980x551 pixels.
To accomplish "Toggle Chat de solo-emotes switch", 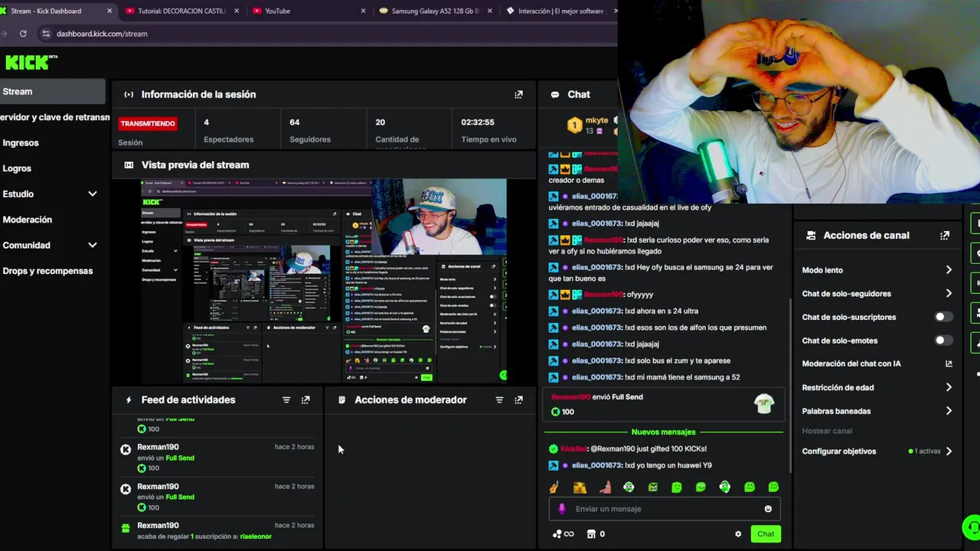I will [943, 341].
